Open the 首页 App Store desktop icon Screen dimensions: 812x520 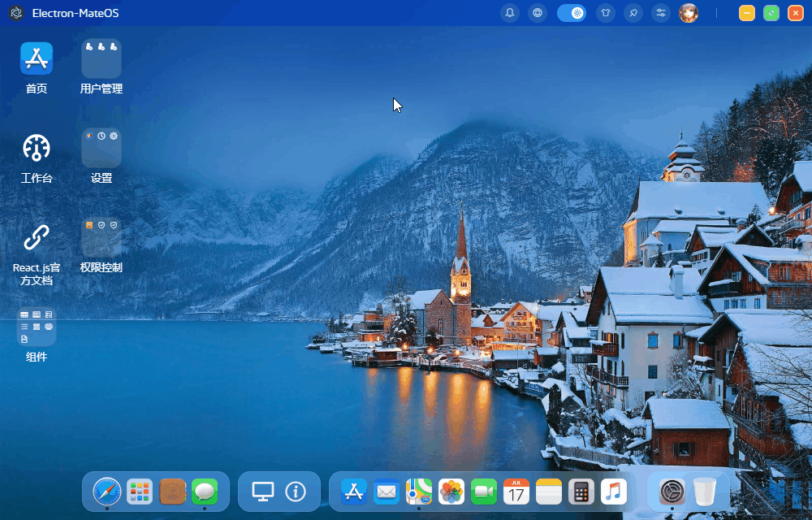pos(37,58)
